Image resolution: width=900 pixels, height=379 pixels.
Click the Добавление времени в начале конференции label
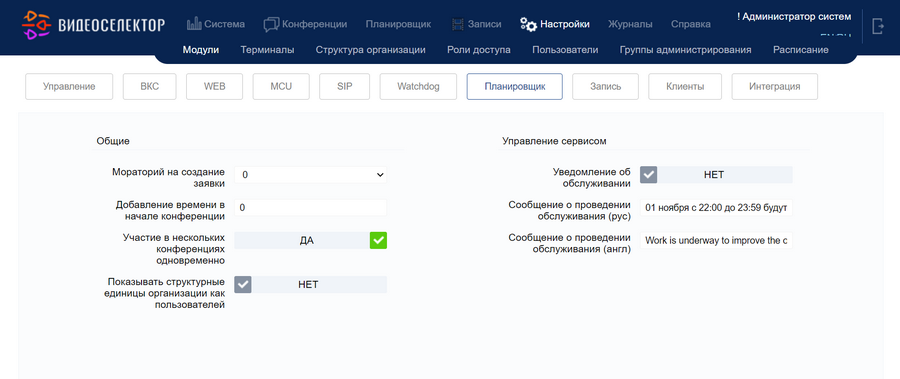pyautogui.click(x=170, y=210)
